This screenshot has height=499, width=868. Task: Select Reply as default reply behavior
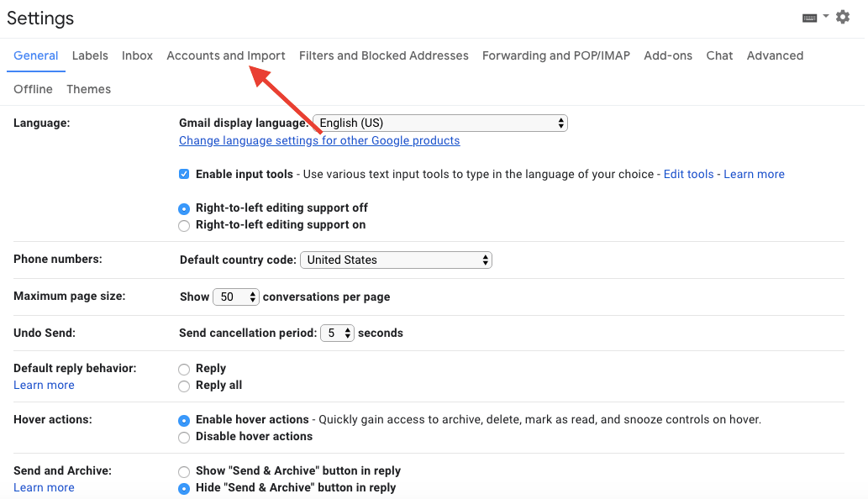click(x=184, y=369)
